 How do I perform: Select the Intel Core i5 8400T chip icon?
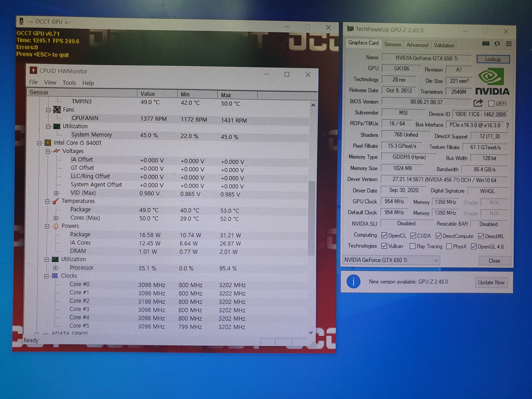pyautogui.click(x=48, y=143)
